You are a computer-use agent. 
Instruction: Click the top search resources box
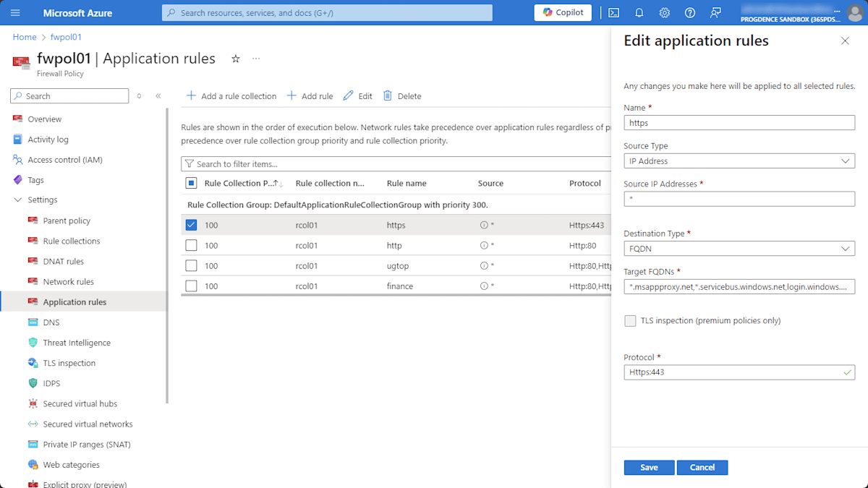click(327, 12)
